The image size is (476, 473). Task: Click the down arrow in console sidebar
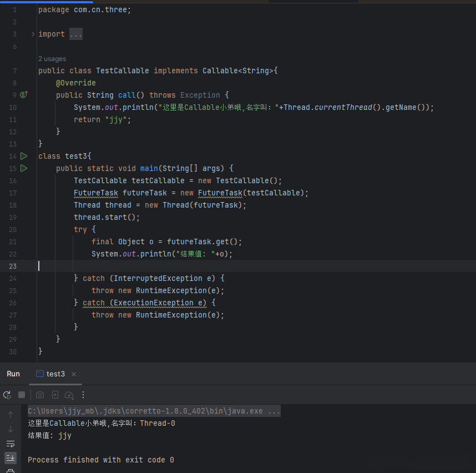click(11, 429)
